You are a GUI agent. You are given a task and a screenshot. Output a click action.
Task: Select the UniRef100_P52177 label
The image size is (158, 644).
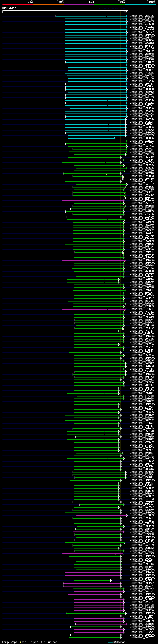click(142, 32)
